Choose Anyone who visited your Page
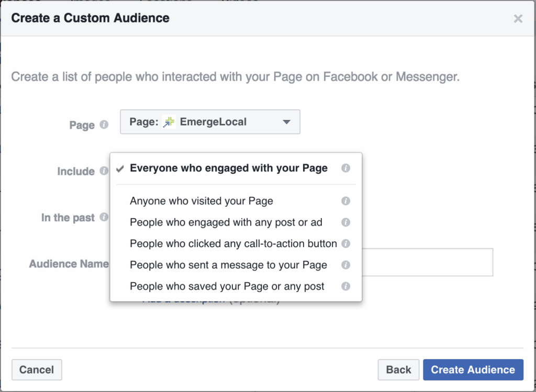This screenshot has height=392, width=536. [x=202, y=201]
